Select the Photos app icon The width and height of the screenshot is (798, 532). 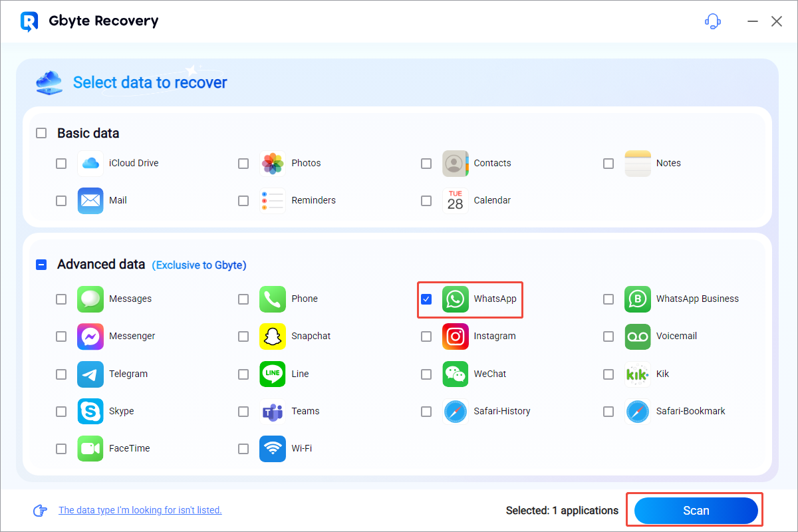tap(273, 163)
